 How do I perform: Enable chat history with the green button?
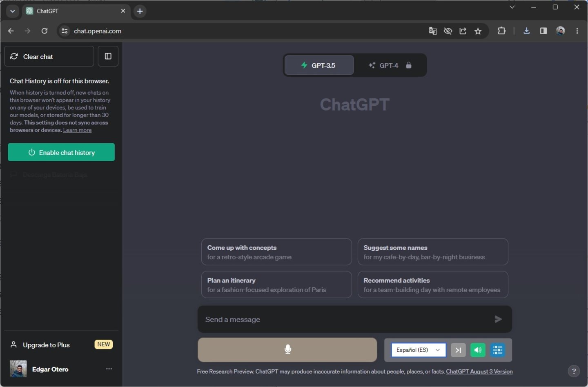61,152
